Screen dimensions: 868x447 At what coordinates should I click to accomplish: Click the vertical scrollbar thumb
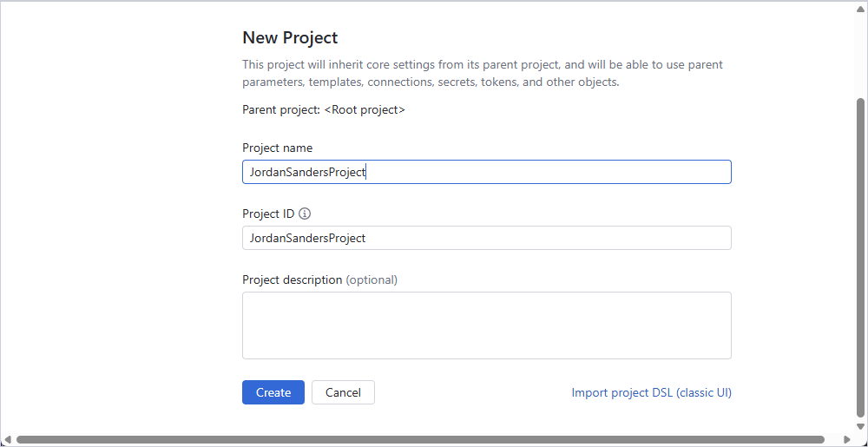tap(859, 257)
